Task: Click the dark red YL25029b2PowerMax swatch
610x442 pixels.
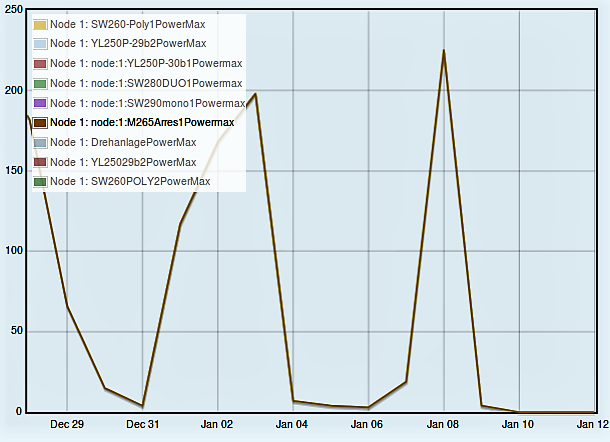Action: point(40,162)
